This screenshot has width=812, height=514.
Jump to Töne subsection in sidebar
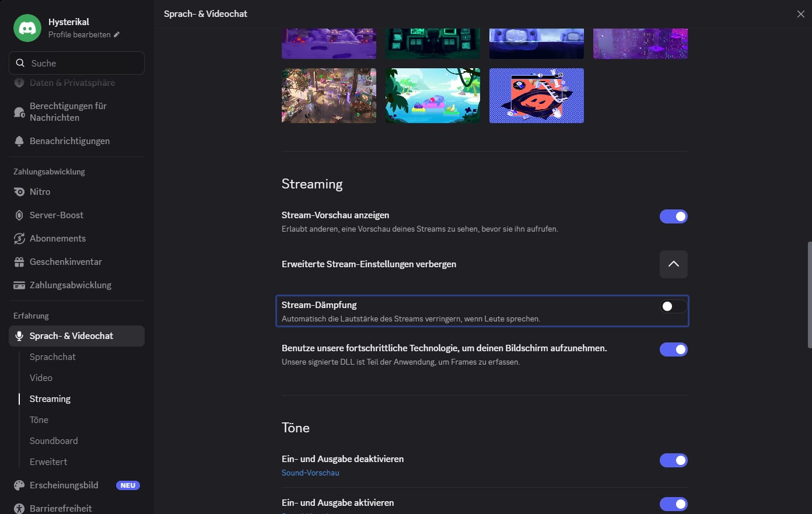pyautogui.click(x=39, y=420)
